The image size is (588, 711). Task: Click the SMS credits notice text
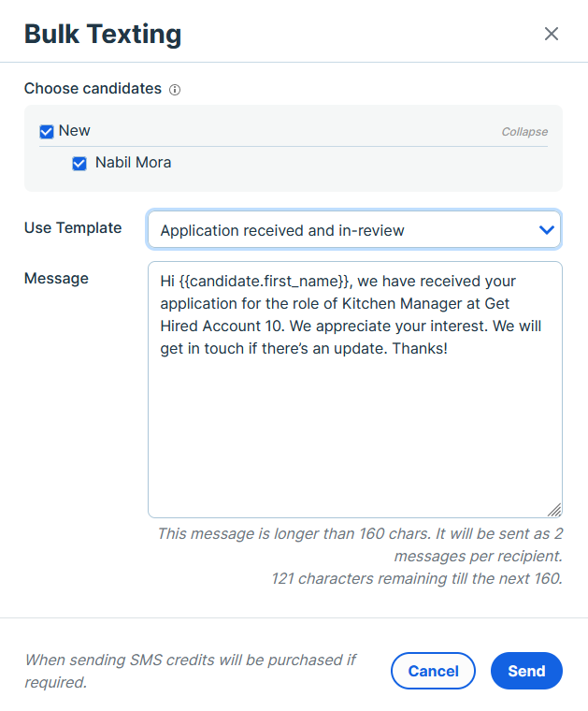(191, 671)
